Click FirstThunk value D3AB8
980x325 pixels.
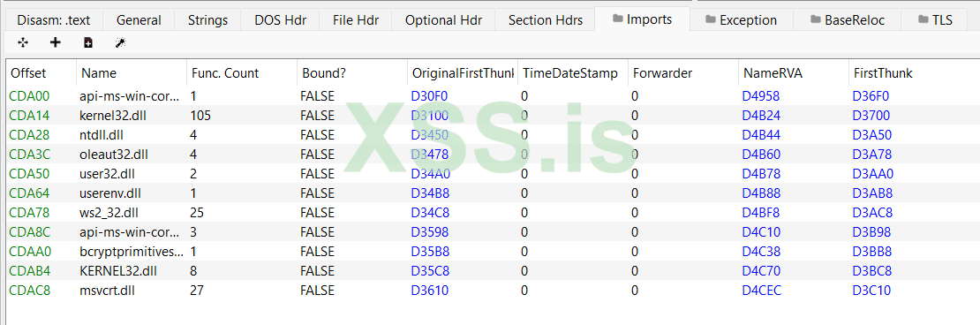pyautogui.click(x=872, y=193)
